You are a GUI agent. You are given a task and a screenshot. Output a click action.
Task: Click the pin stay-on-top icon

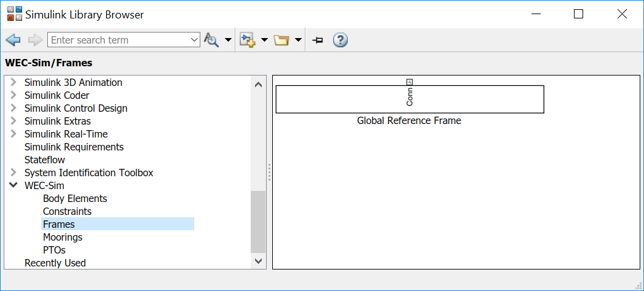318,40
